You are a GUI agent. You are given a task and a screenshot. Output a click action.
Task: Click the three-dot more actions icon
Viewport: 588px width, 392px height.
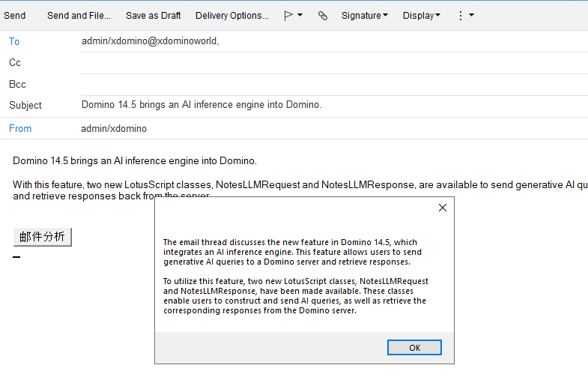(x=461, y=16)
